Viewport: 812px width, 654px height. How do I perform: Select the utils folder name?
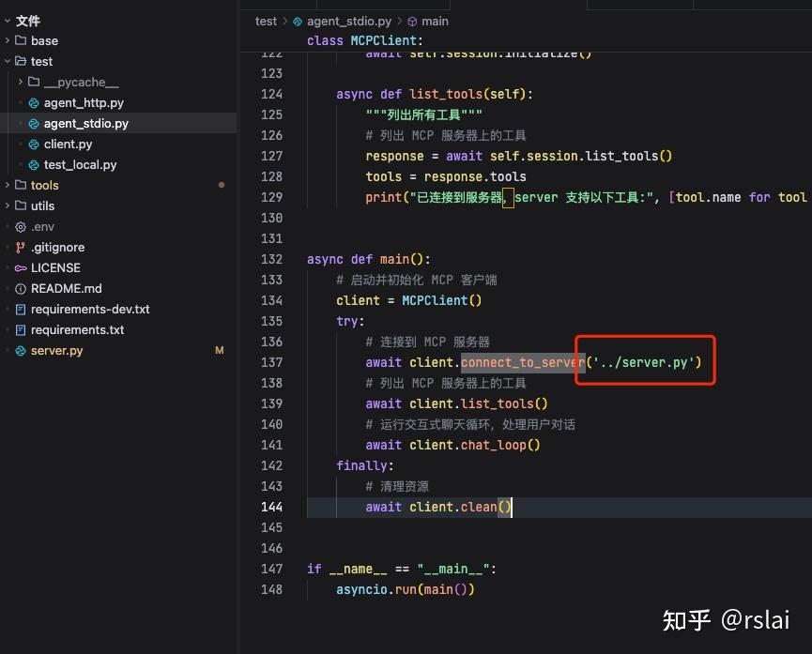click(42, 205)
